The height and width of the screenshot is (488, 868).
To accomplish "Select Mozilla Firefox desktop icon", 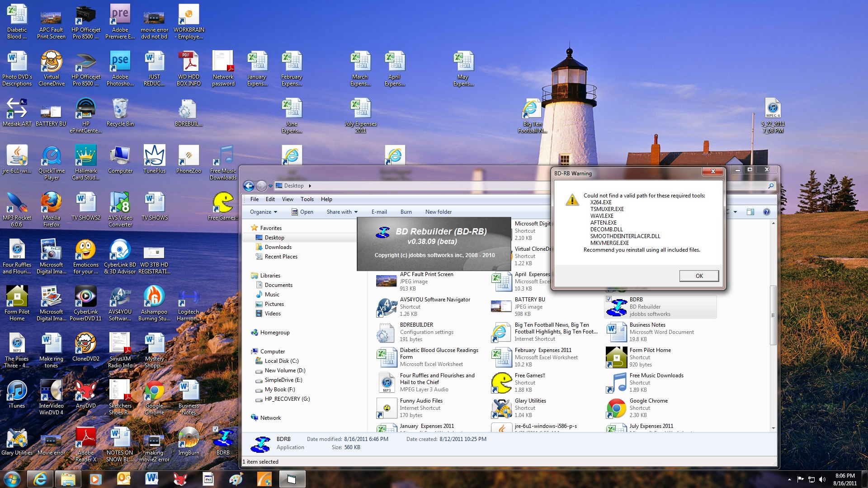I will click(x=51, y=209).
